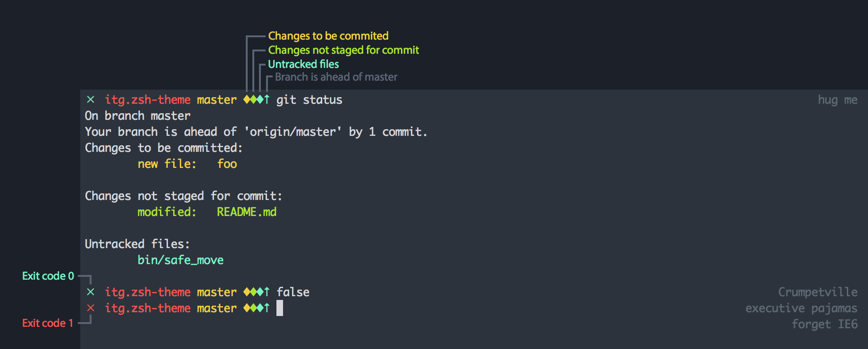The height and width of the screenshot is (349, 868).
Task: Click the teal "Untracked files" annotation label
Action: pos(303,64)
